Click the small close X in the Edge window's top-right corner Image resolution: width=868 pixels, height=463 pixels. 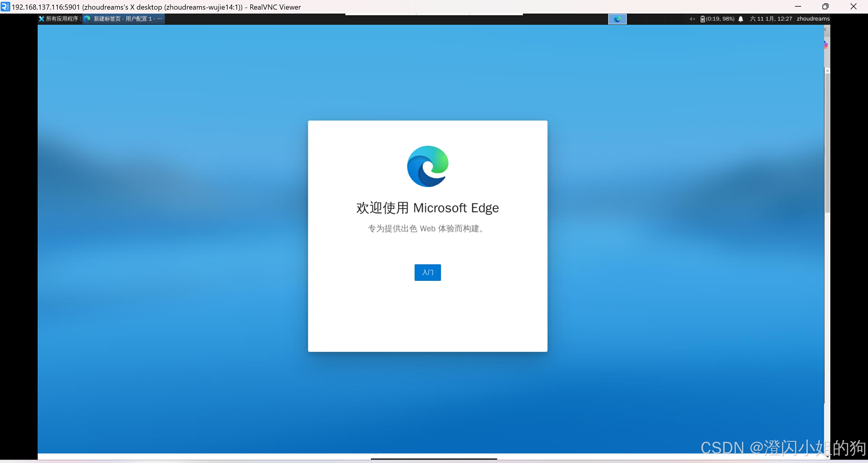coord(825,30)
